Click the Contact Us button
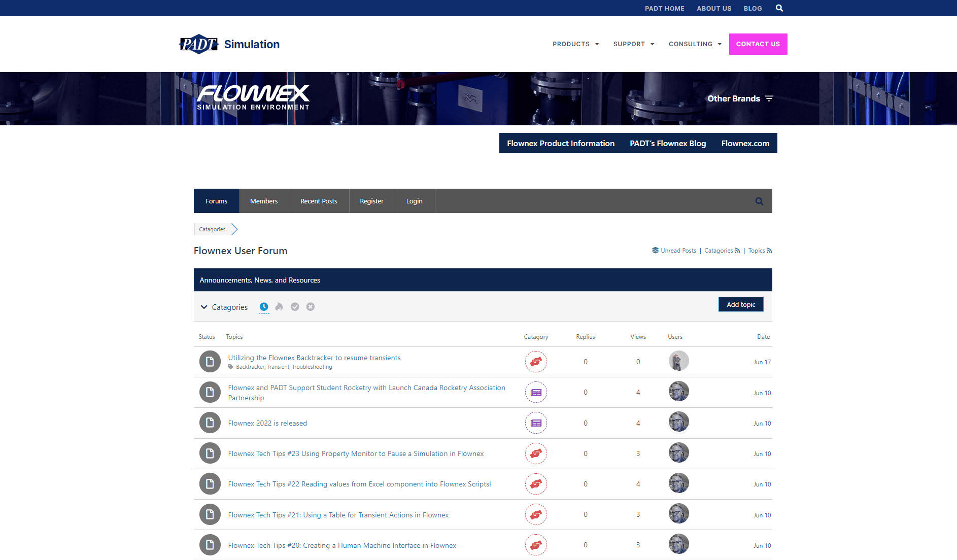This screenshot has width=957, height=560. (758, 44)
